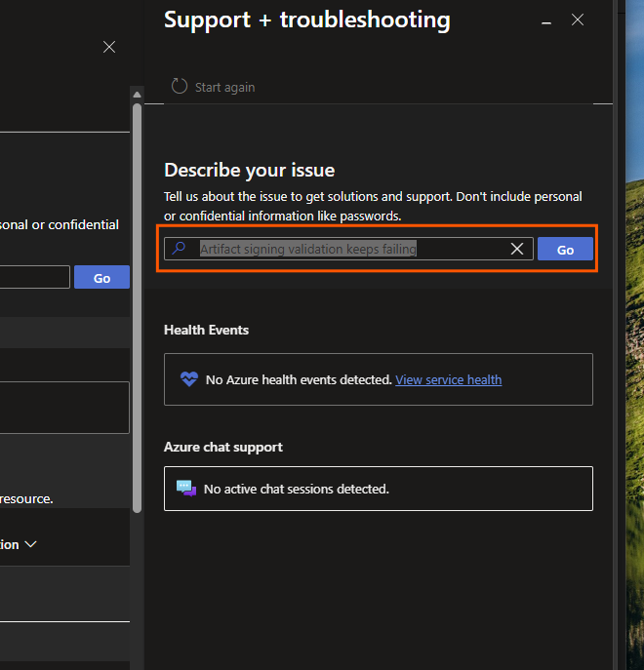
Task: Expand the chevron dropdown in the left pane
Action: (x=31, y=544)
